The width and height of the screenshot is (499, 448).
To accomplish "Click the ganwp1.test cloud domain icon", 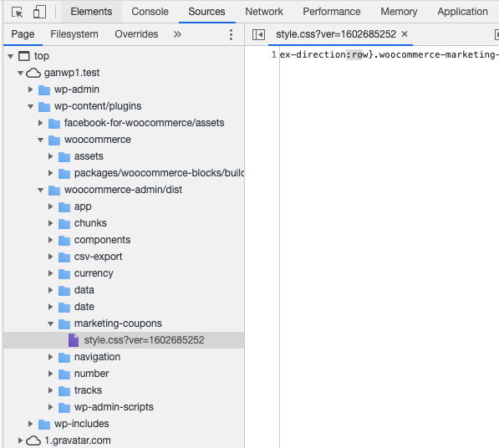I will click(33, 74).
